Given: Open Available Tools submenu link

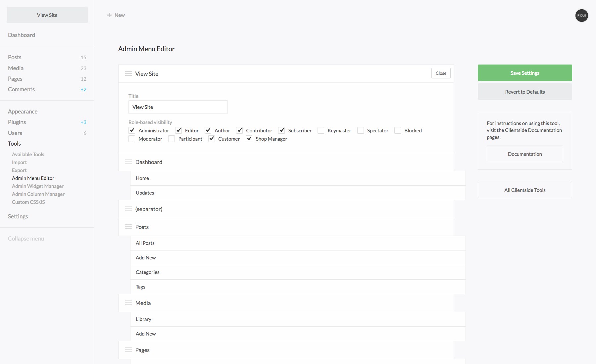Looking at the screenshot, I should [x=28, y=154].
